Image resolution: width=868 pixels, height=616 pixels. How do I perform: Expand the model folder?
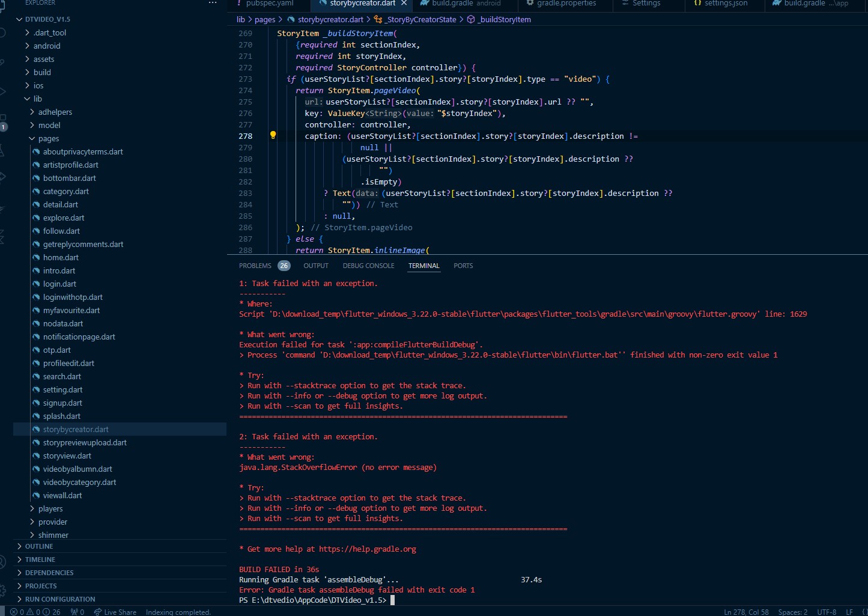[32, 125]
